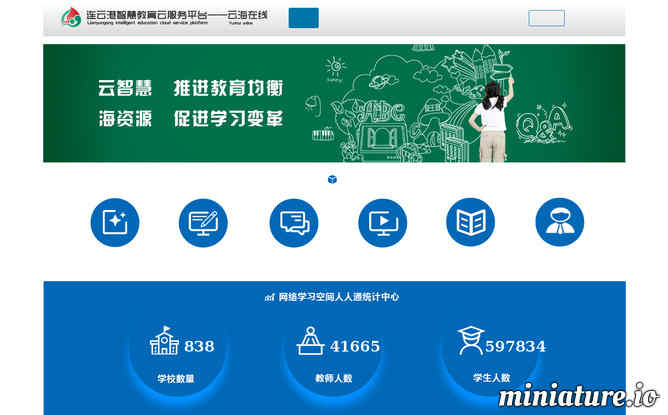Click the teacher at desk icon

pos(310,341)
